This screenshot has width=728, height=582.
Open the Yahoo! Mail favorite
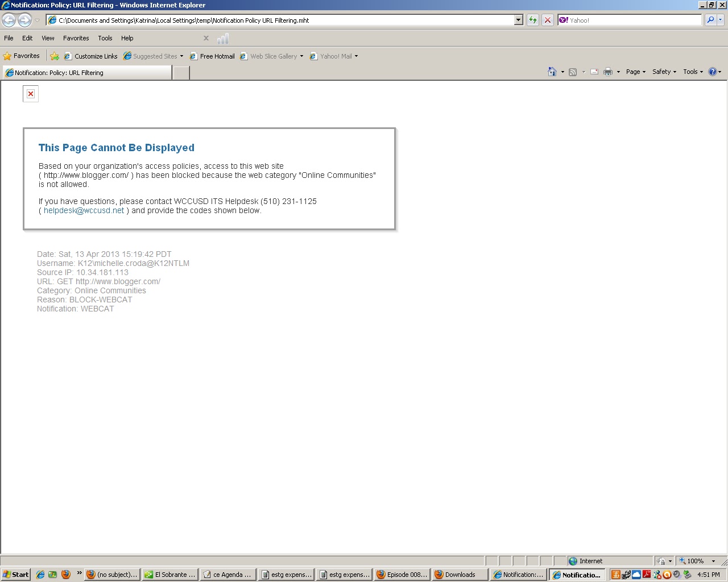(x=331, y=56)
